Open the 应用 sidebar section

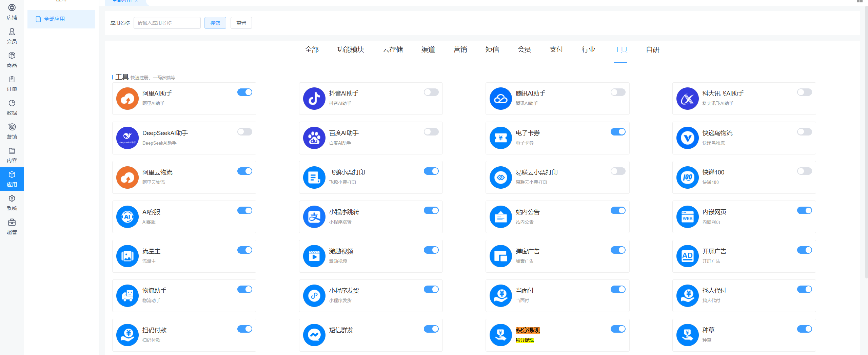[12, 179]
